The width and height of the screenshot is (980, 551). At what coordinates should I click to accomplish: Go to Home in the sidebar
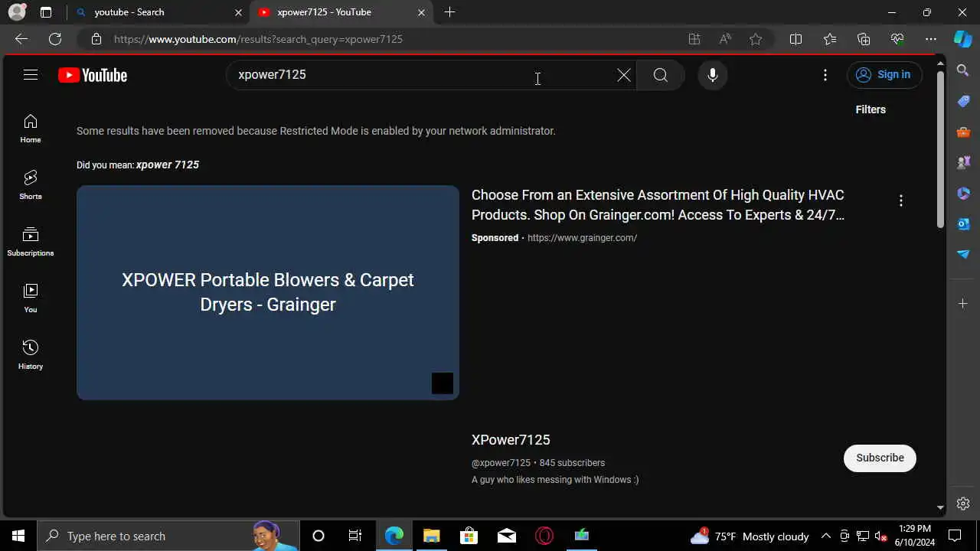click(31, 129)
